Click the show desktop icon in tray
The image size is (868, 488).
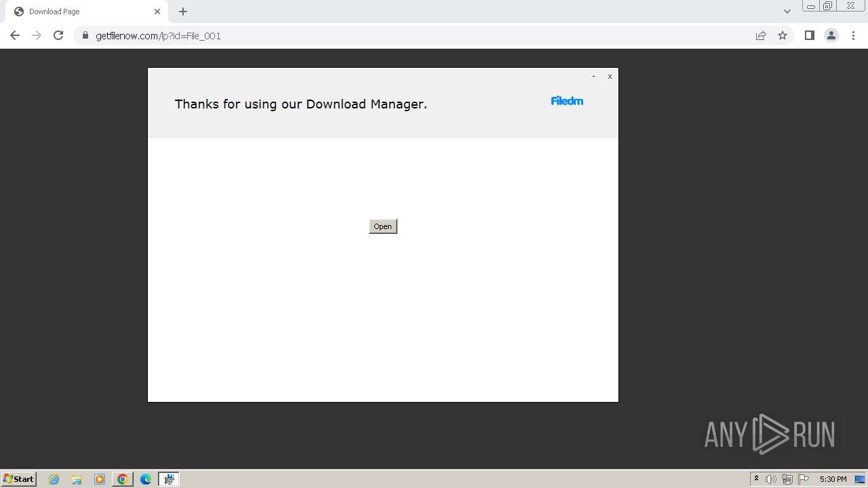point(860,479)
